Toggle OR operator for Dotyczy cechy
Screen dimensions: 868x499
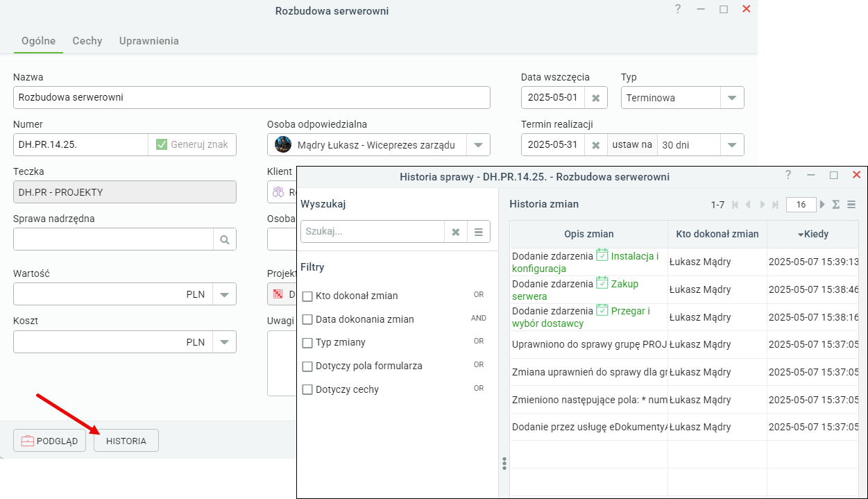(479, 389)
